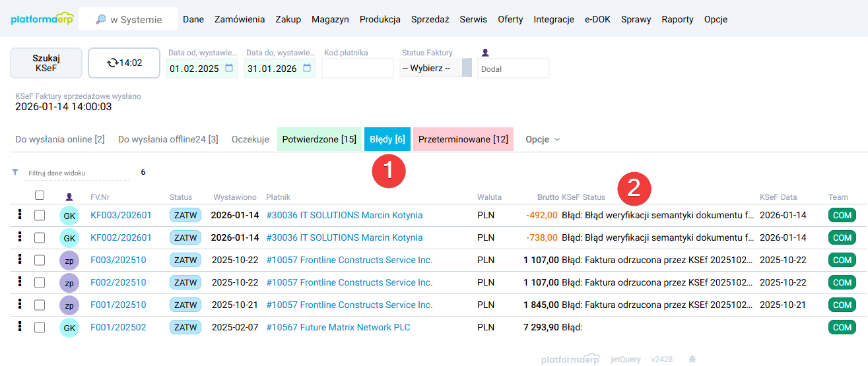Open the Status Faktury dropdown
Screen dimensions: 868x366
pos(435,68)
